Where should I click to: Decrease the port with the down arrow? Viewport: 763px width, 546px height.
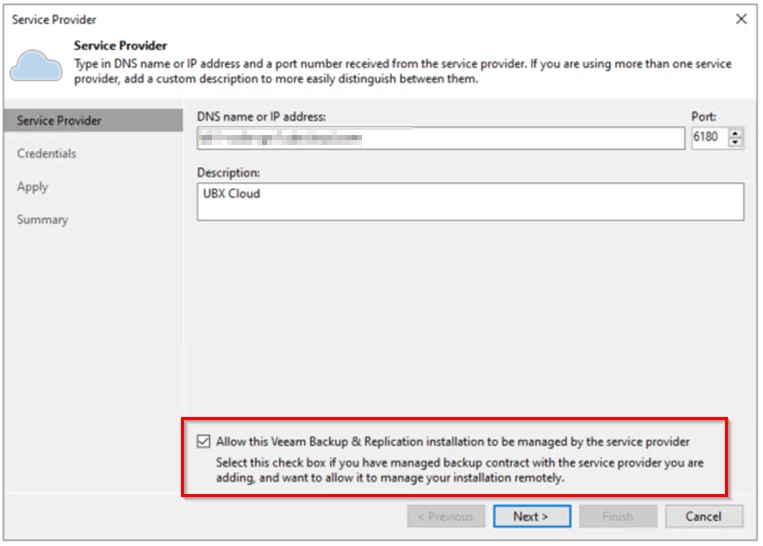736,143
